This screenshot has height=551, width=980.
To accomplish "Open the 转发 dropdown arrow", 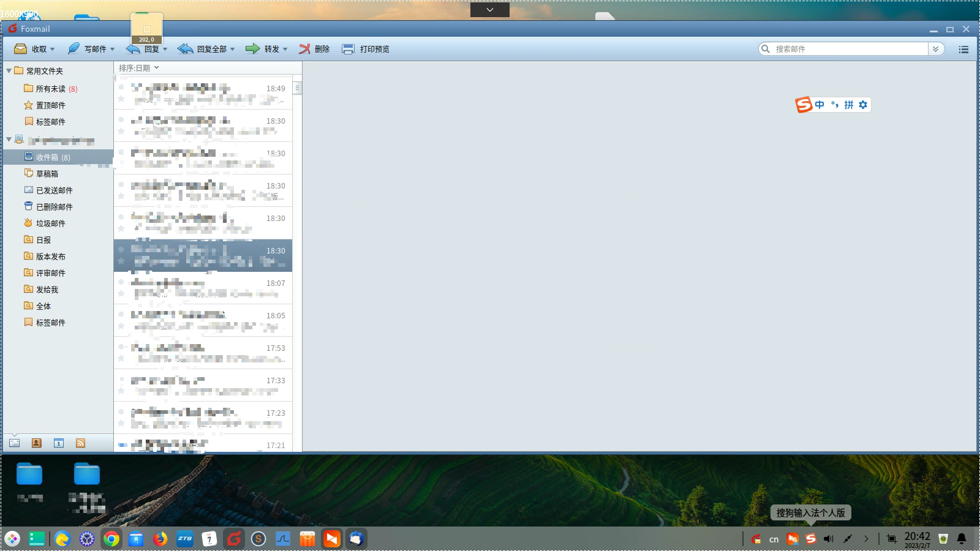I will (285, 49).
